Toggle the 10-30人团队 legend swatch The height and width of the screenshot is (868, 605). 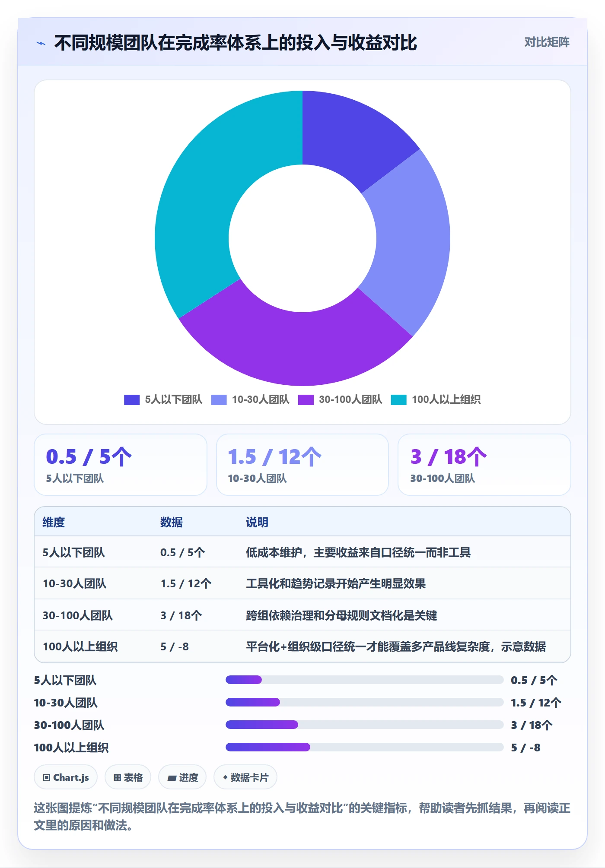[219, 400]
